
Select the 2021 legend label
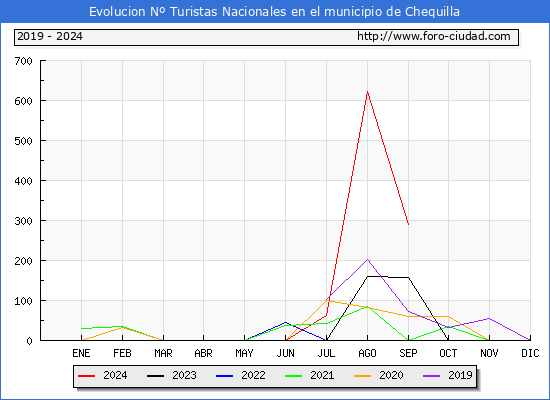(322, 375)
